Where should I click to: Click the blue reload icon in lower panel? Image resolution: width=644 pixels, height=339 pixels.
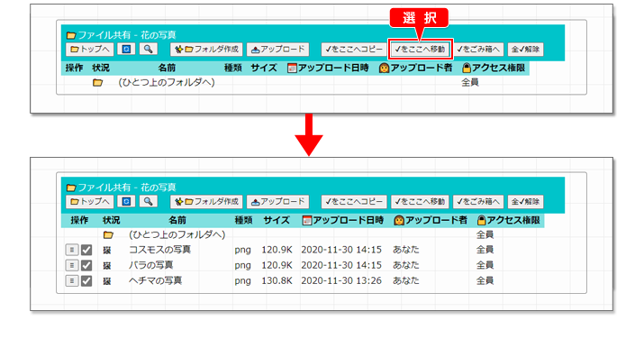click(x=126, y=202)
